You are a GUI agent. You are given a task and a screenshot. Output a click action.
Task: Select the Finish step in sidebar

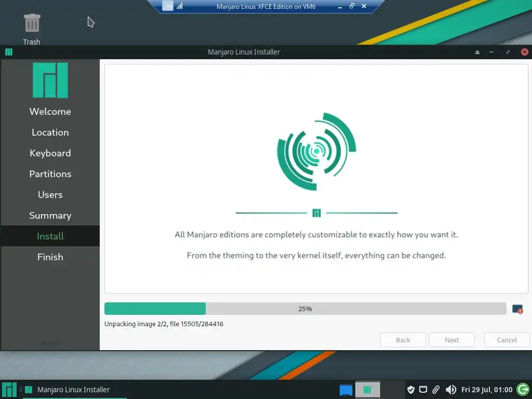pos(50,257)
